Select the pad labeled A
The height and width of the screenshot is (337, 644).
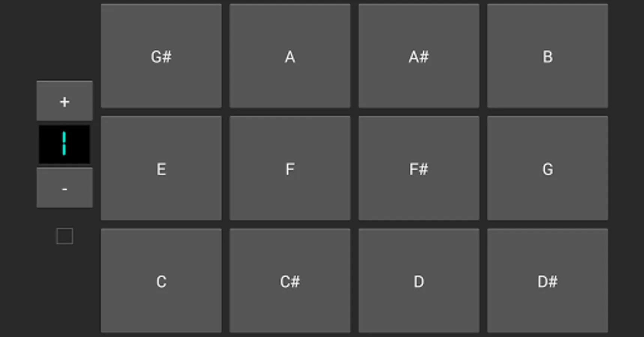(290, 57)
